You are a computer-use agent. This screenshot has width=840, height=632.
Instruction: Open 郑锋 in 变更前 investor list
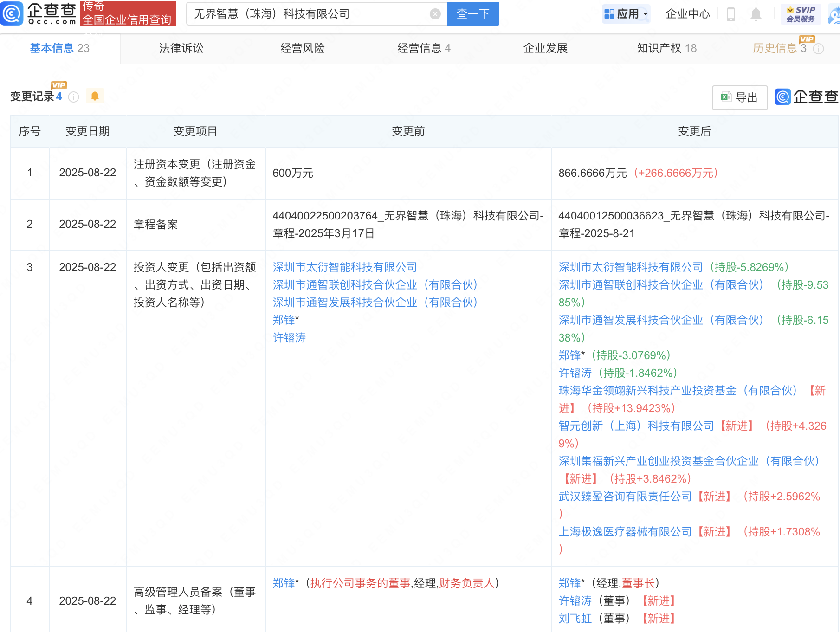point(284,320)
